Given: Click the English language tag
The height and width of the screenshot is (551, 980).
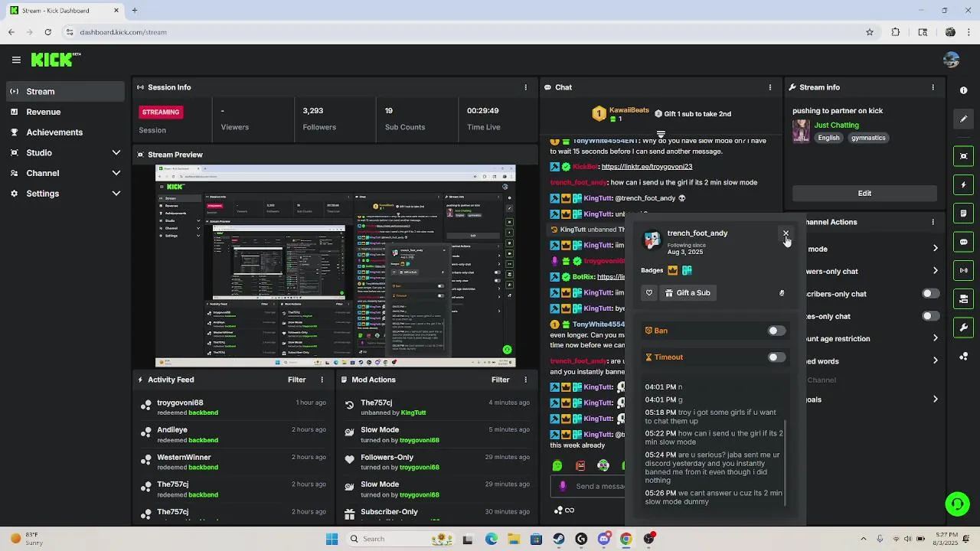Looking at the screenshot, I should (x=828, y=138).
